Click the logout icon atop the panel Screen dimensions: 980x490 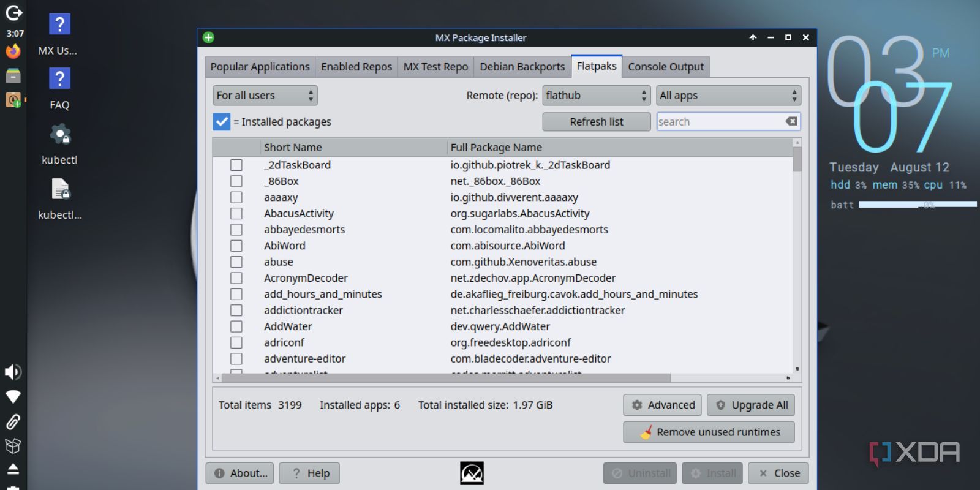[13, 12]
